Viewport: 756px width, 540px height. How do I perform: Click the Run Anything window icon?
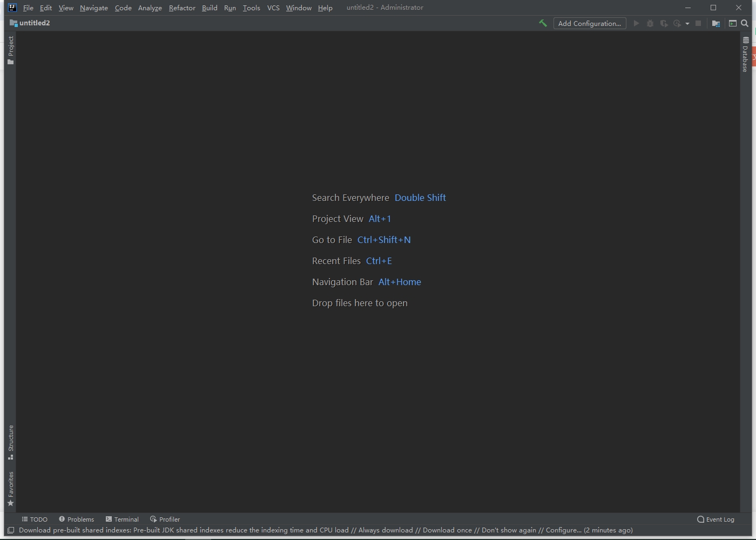point(733,23)
